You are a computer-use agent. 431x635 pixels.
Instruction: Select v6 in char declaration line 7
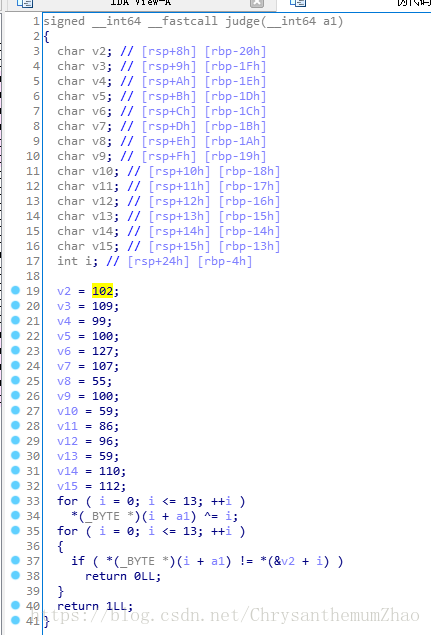point(99,111)
